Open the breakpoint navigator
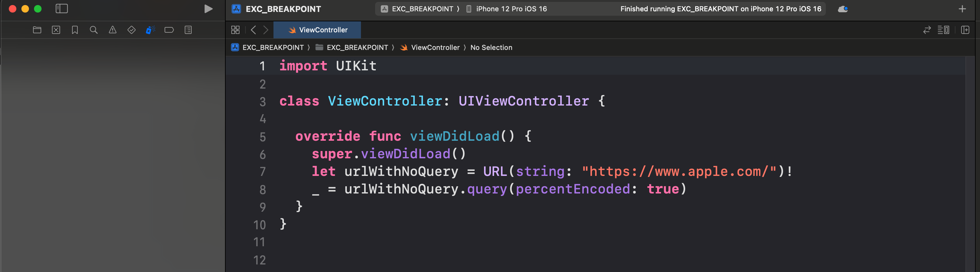This screenshot has height=272, width=980. click(169, 30)
